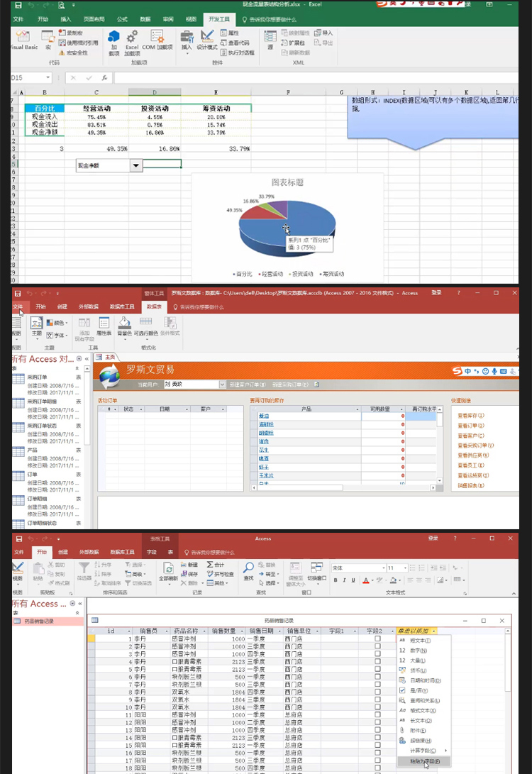The height and width of the screenshot is (774, 532).
Task: Click the Excel save icon in title bar
Action: [18, 5]
